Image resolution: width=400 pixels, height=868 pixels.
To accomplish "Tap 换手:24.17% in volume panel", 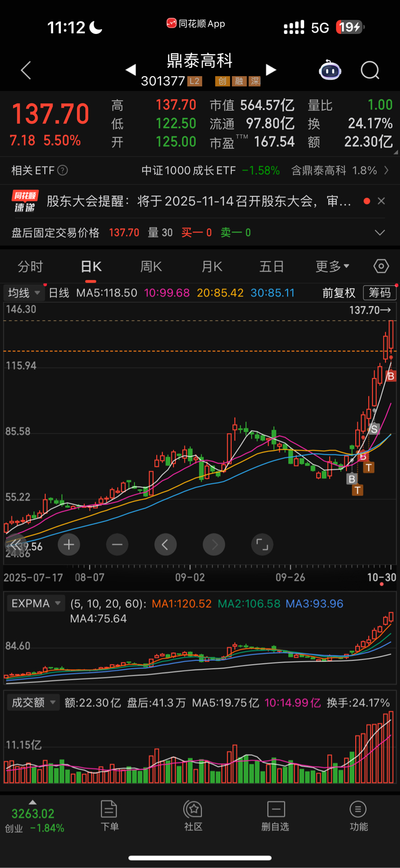I will [x=358, y=703].
